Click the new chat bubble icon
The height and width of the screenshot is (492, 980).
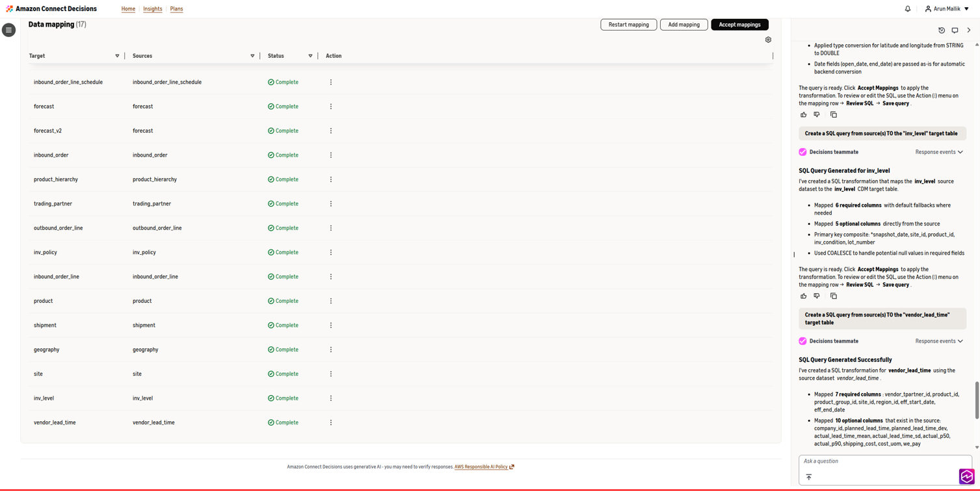coord(955,31)
